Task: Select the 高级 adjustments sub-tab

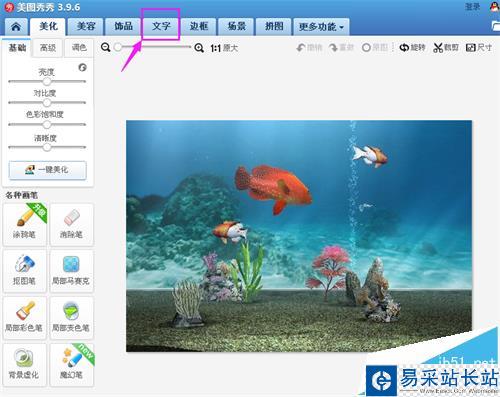Action: tap(48, 48)
